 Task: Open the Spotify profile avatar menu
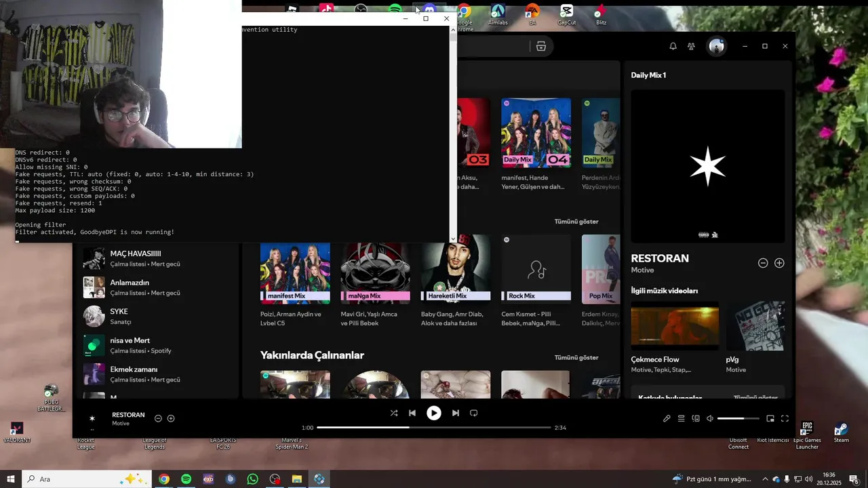pos(717,46)
